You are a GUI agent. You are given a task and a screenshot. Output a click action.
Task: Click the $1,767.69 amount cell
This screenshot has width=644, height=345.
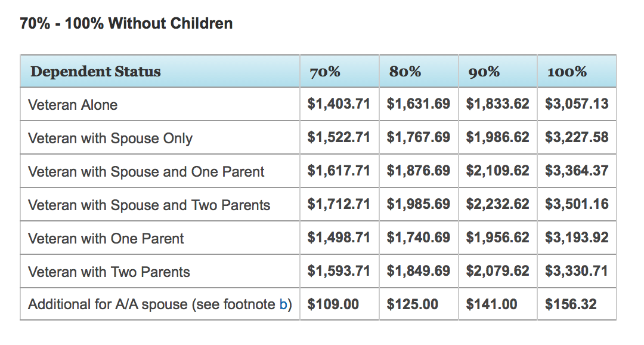point(418,137)
